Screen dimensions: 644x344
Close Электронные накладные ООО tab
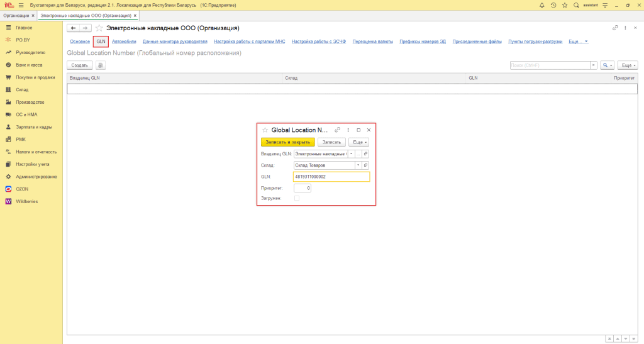pyautogui.click(x=135, y=16)
